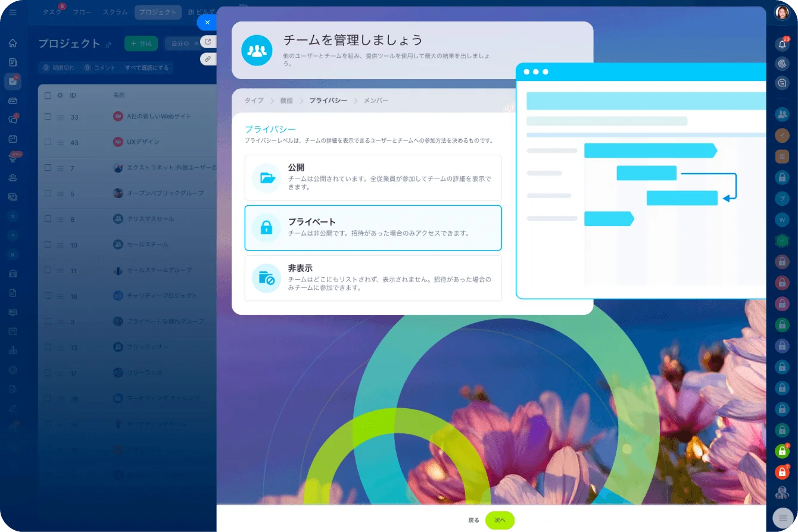Open the chat bubbles icon in left sidebar
The height and width of the screenshot is (532, 798).
click(13, 119)
